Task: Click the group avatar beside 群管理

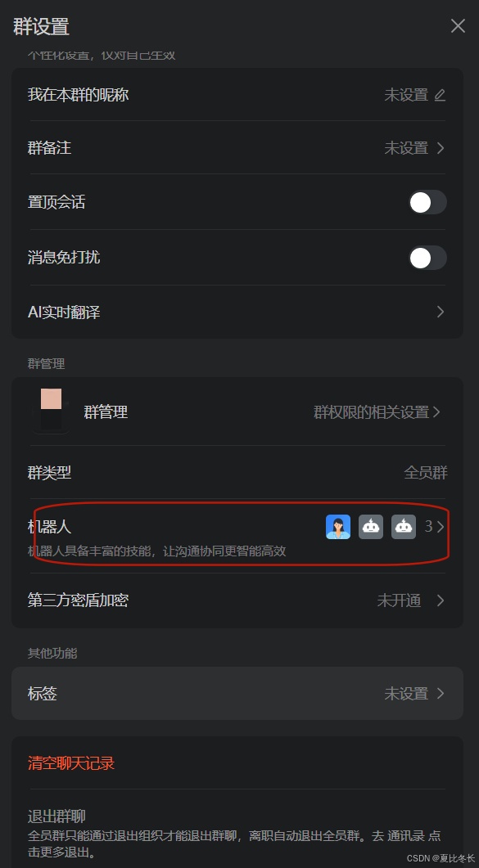Action: (x=51, y=411)
